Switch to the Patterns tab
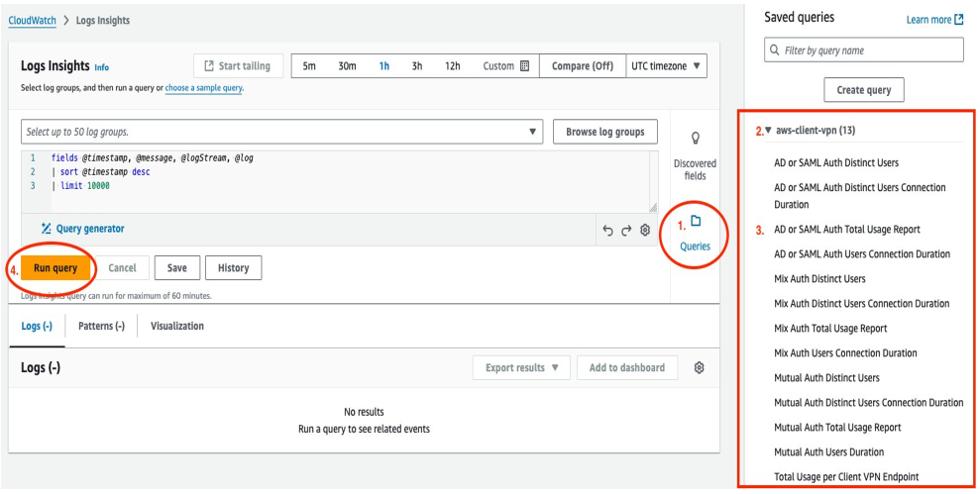 click(x=101, y=326)
